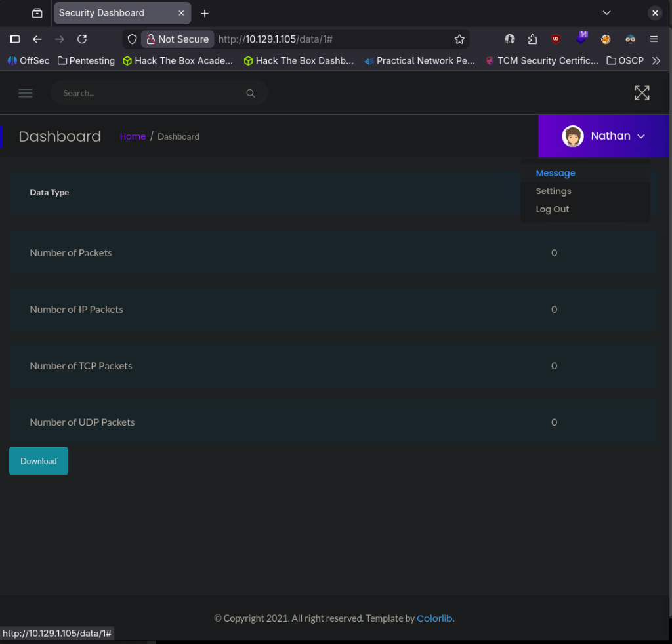
Task: Click the fullscreen expand icon
Action: coord(642,93)
